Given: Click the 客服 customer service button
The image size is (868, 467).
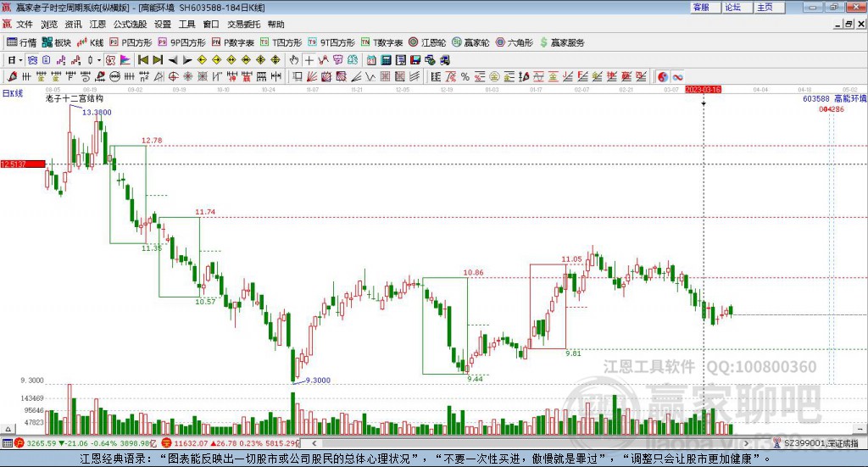Looking at the screenshot, I should pyautogui.click(x=706, y=7).
